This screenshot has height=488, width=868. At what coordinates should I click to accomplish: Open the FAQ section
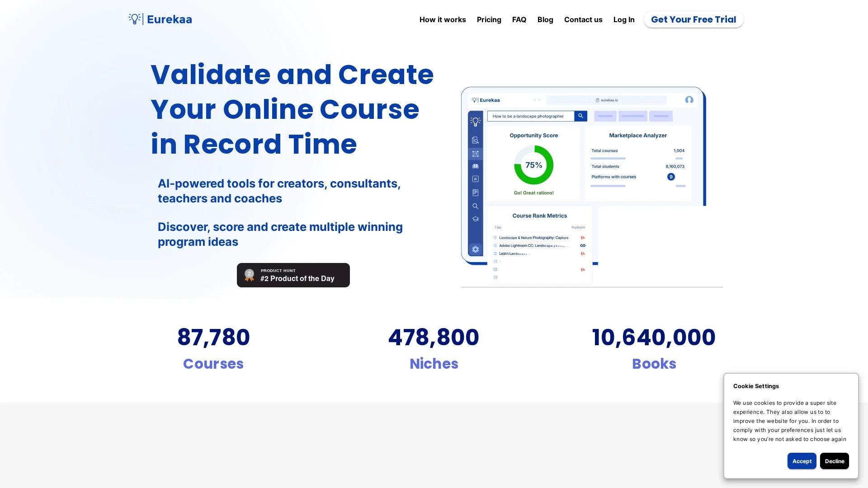click(x=519, y=19)
